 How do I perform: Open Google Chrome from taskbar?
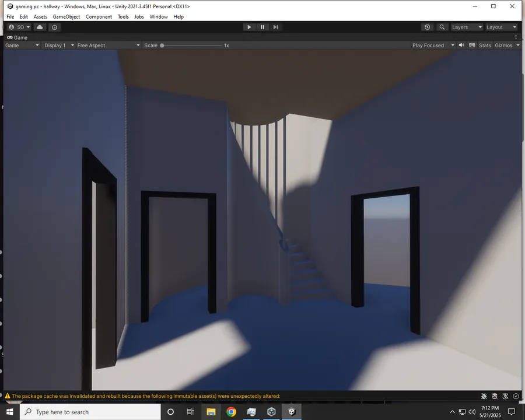tap(231, 412)
